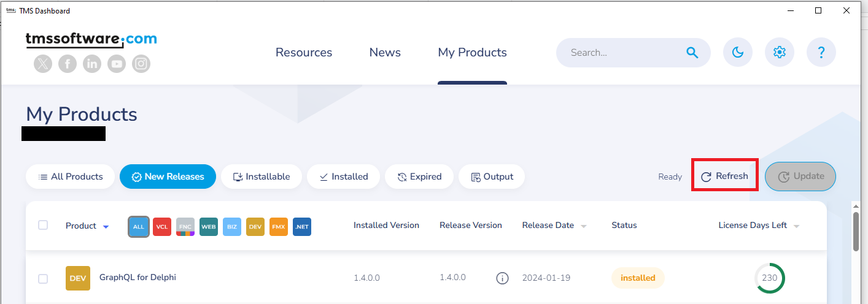Select the Installable filter
The image size is (868, 304).
pyautogui.click(x=262, y=177)
